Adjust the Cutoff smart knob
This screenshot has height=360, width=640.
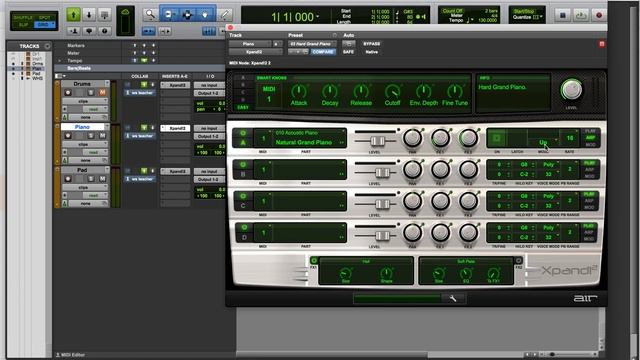[x=392, y=91]
